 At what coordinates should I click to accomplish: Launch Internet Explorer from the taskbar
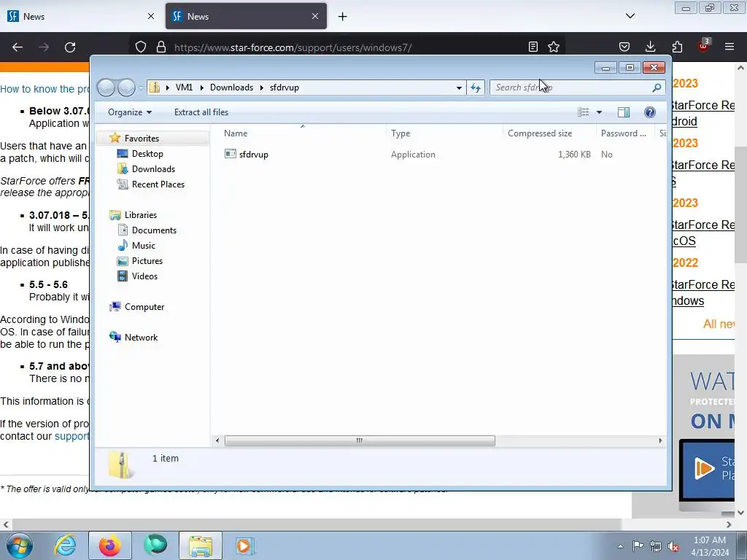pos(65,545)
